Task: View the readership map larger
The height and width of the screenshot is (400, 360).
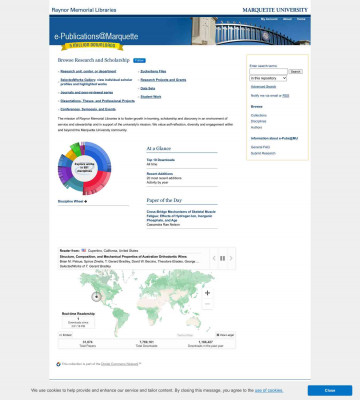Action: click(x=225, y=335)
